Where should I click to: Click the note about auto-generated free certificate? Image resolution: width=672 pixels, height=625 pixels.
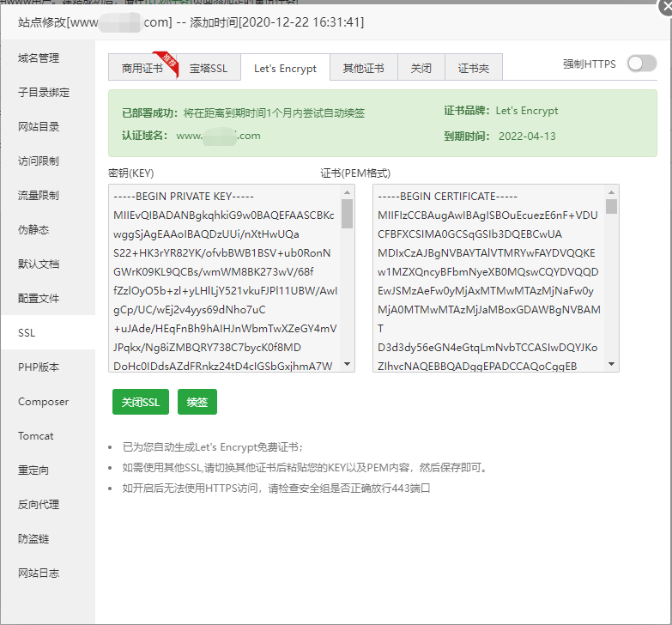point(213,447)
